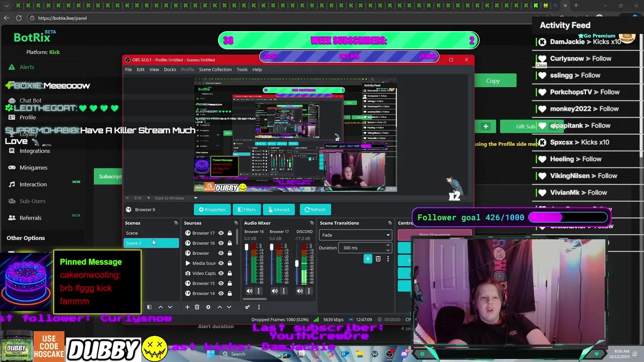The image size is (644, 362).
Task: Pop out the Scenes dock
Action: pyautogui.click(x=176, y=223)
